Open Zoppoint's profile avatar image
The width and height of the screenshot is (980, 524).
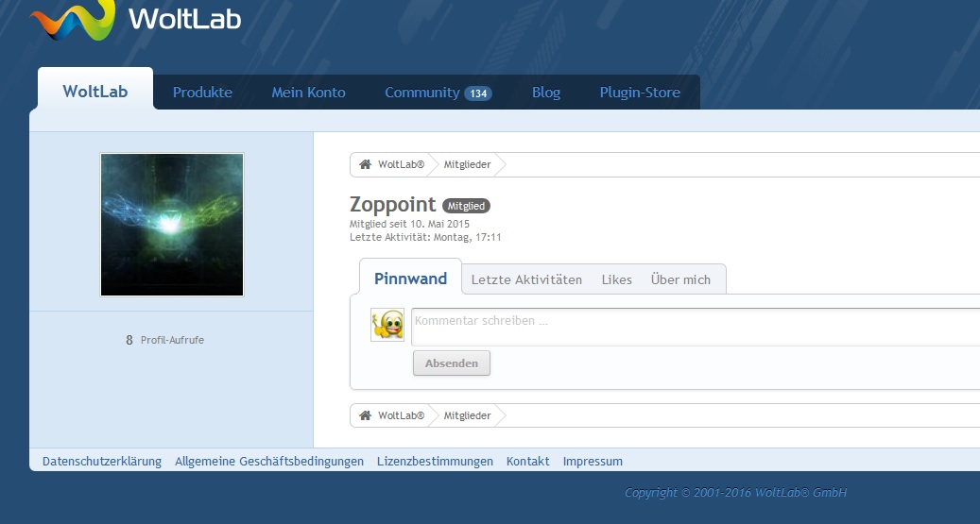click(x=172, y=225)
